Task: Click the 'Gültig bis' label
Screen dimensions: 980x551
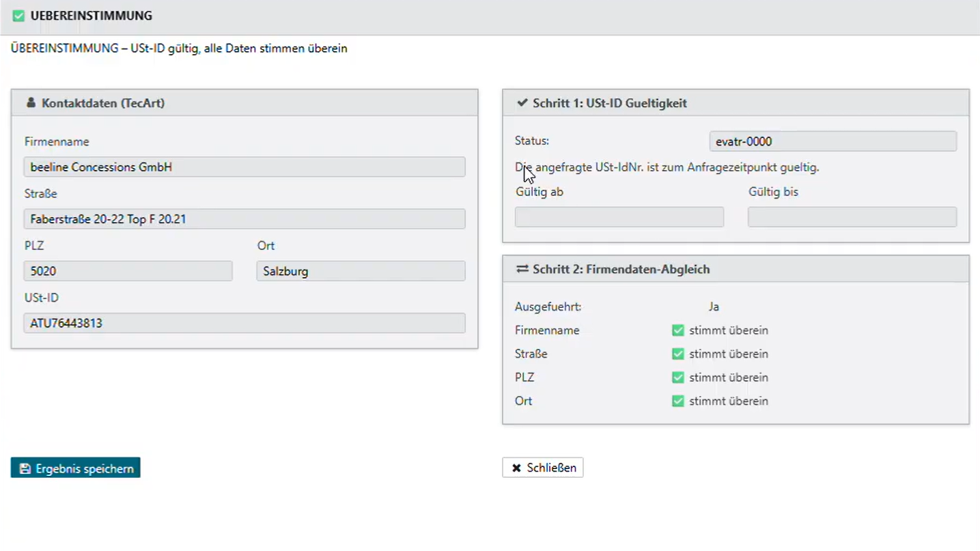Action: 773,192
